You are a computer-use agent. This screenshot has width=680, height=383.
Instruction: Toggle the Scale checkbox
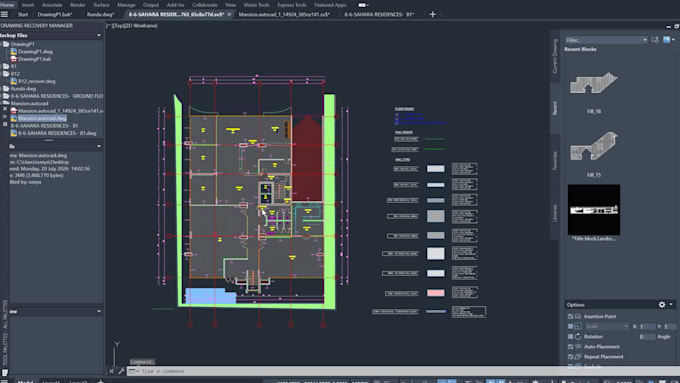tap(570, 326)
